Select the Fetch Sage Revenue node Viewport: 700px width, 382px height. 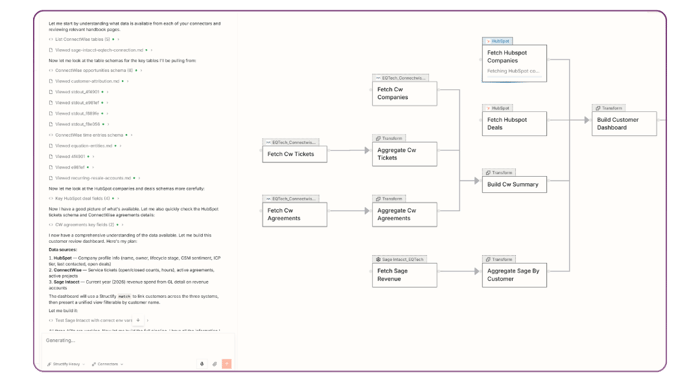click(x=404, y=275)
